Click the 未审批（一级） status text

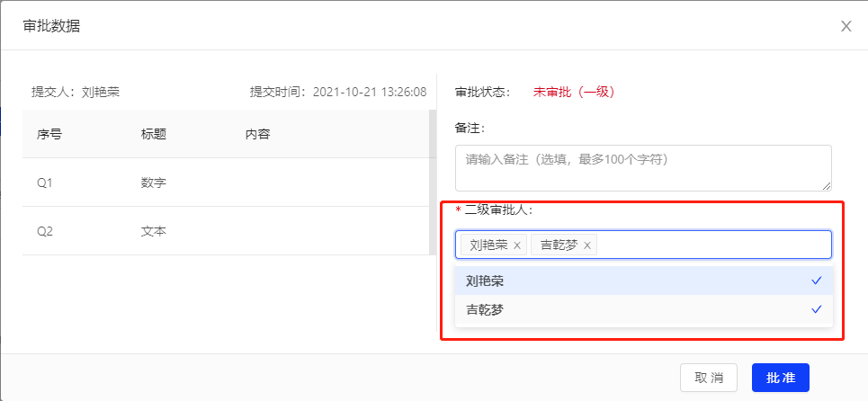coord(574,93)
